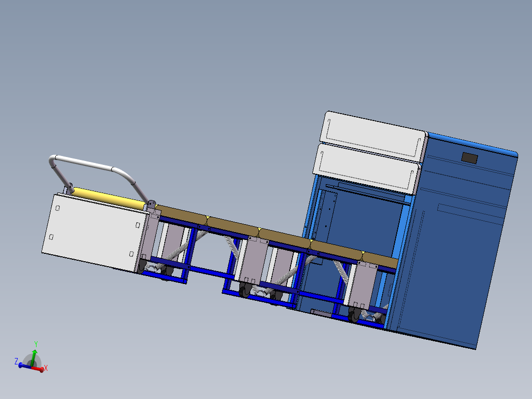The height and width of the screenshot is (399, 532).
Task: Click the red X axis of the triad
Action: coord(38,368)
